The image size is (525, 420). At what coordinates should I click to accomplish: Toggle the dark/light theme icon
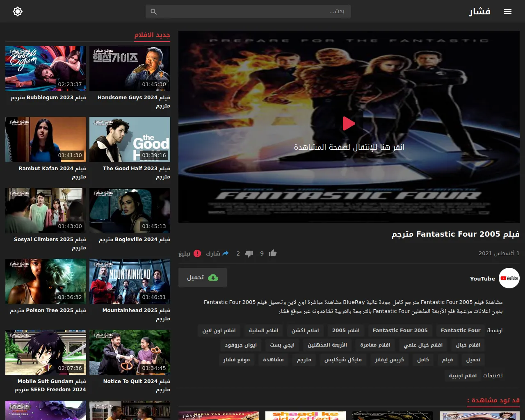point(18,11)
